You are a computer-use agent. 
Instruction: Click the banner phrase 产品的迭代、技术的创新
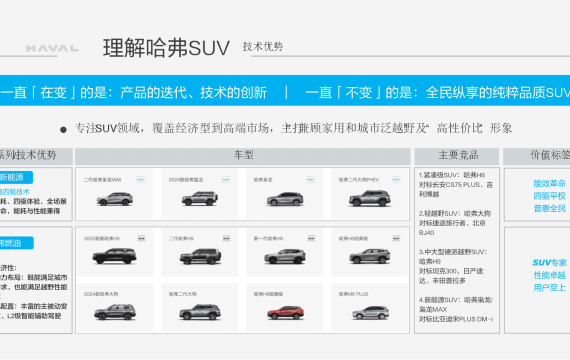[193, 92]
